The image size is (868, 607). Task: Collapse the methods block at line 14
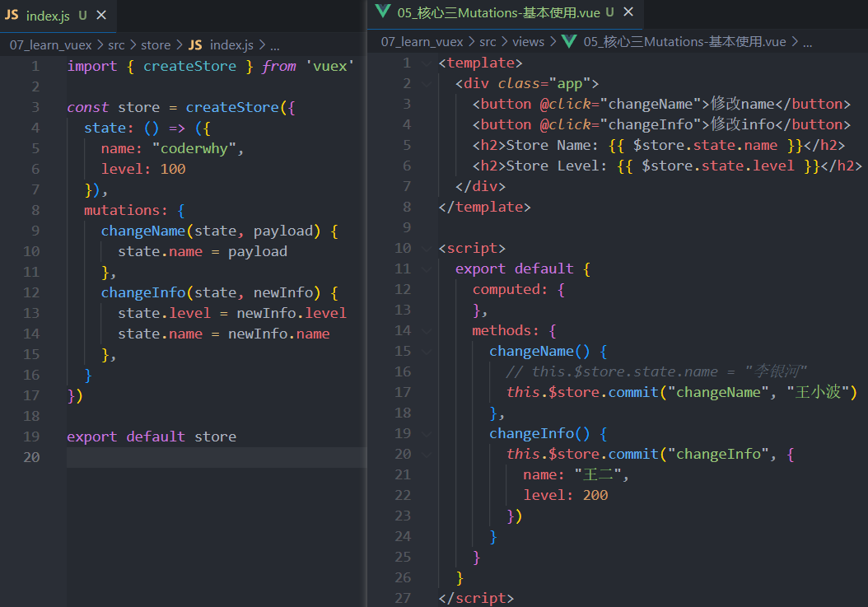pos(427,331)
